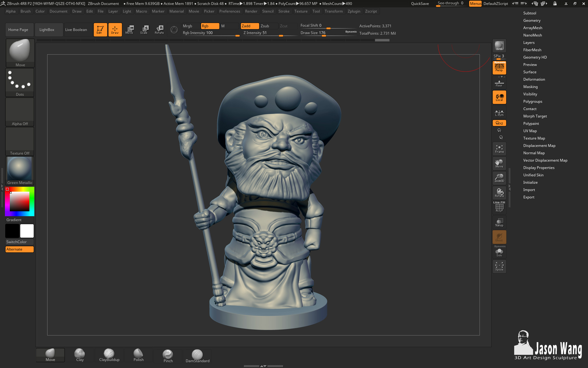Image resolution: width=588 pixels, height=368 pixels.
Task: Select the Zoom3D navigation icon
Action: pyautogui.click(x=499, y=178)
